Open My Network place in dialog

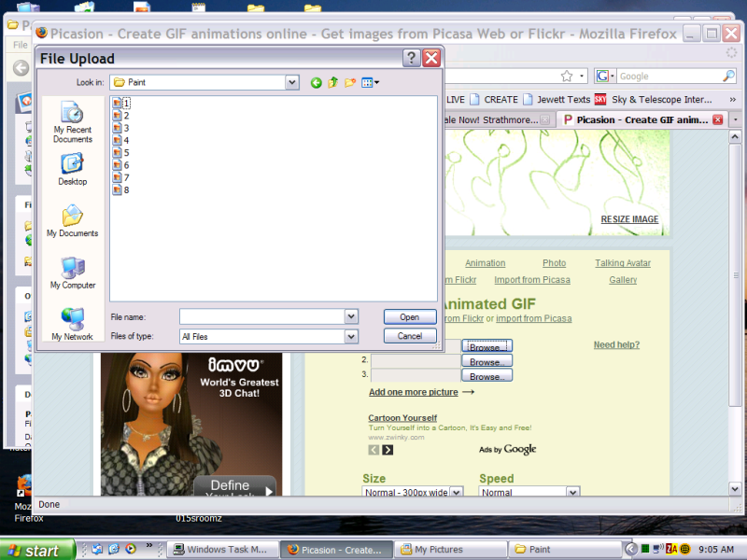click(x=73, y=324)
